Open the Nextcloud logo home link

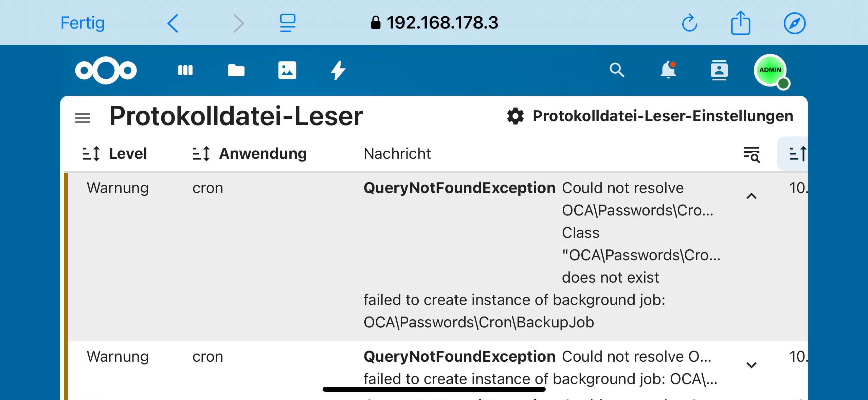tap(106, 70)
